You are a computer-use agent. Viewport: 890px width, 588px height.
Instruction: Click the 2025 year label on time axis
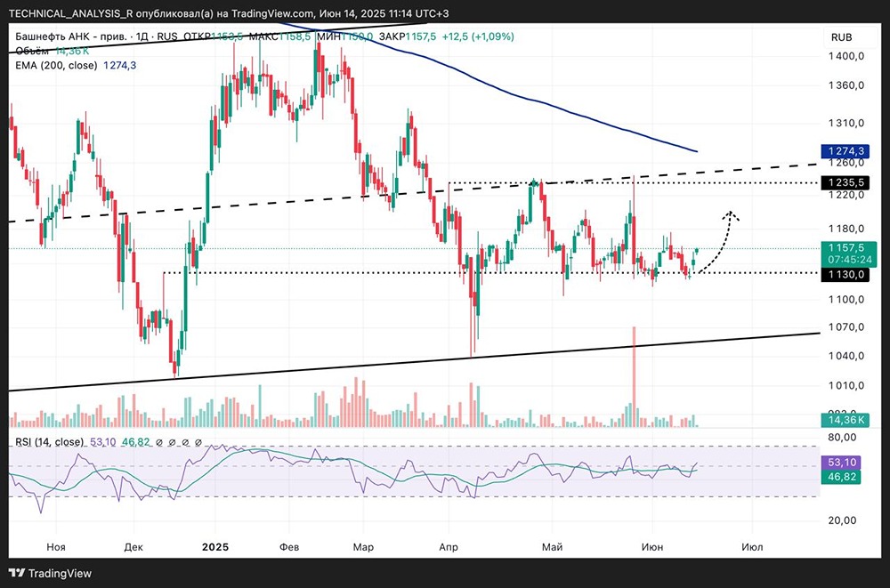click(215, 547)
